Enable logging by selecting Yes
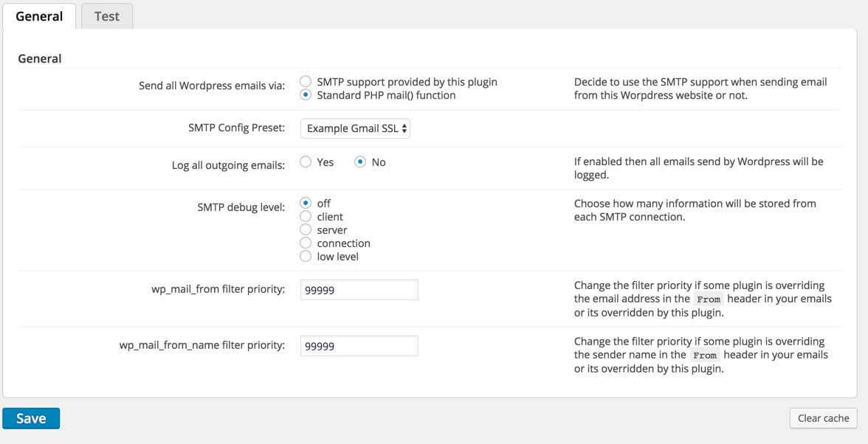 pos(306,162)
